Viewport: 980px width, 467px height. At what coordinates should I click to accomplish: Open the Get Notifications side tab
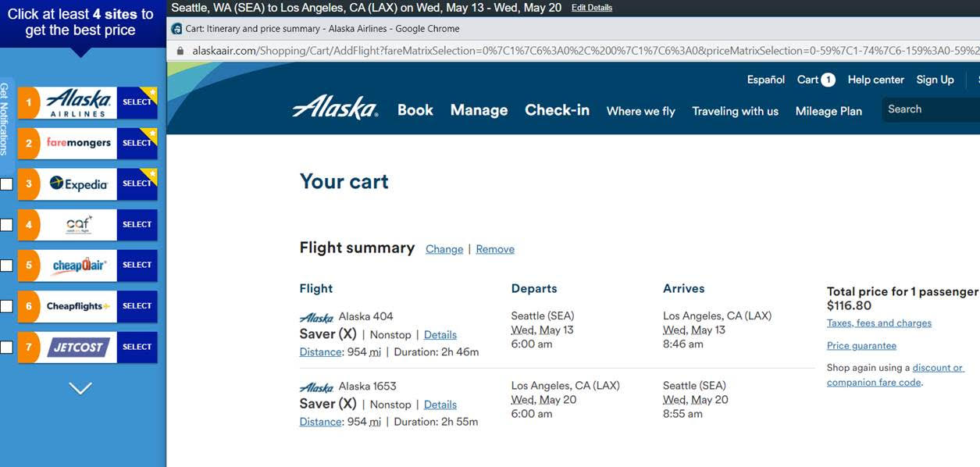(5, 119)
